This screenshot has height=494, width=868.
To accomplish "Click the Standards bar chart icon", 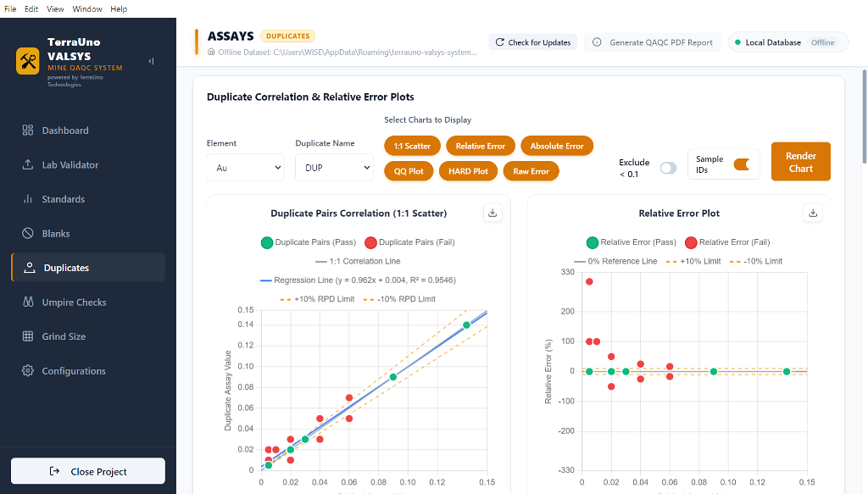I will click(x=28, y=198).
